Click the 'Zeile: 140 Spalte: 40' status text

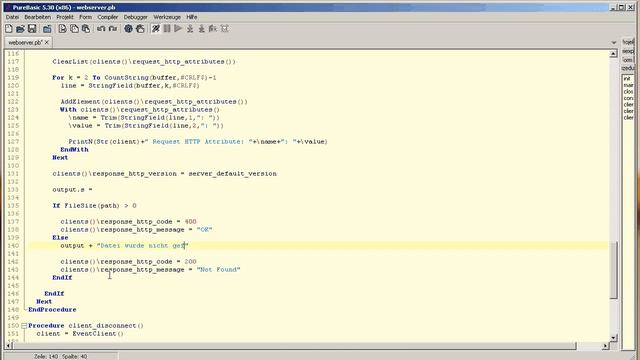60,356
